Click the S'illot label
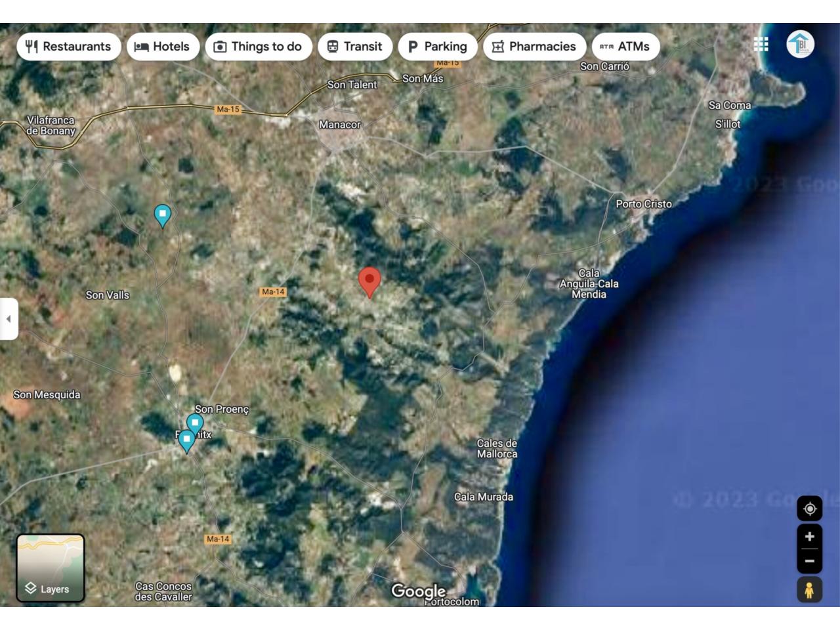The height and width of the screenshot is (630, 840). pos(728,124)
